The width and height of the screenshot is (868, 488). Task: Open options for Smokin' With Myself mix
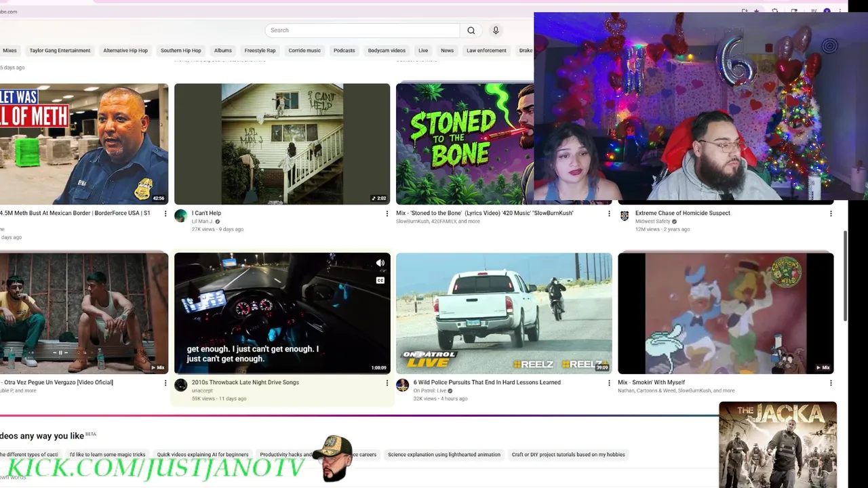[831, 383]
